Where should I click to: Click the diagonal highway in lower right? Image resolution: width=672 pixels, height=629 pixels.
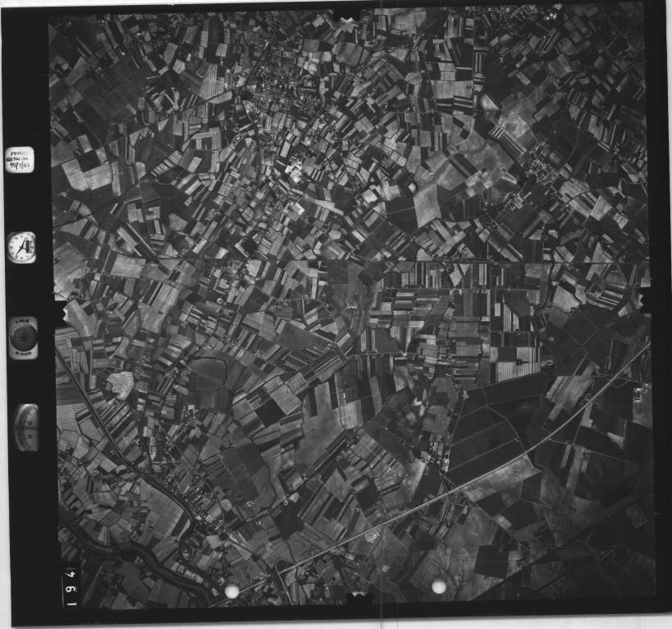(x=525, y=452)
